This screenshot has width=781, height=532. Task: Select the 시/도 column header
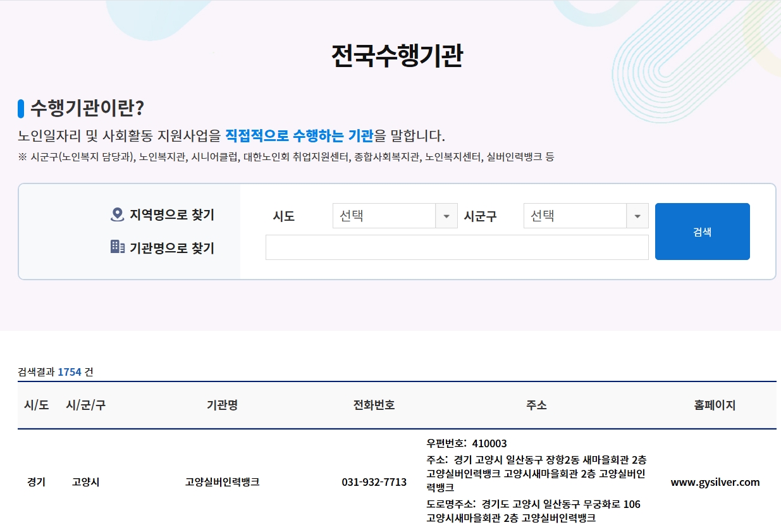(35, 406)
